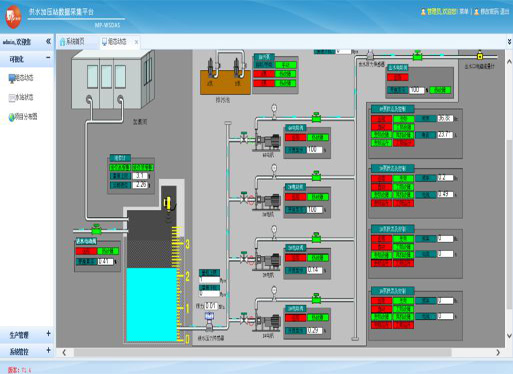Click the yellow ultrasonic level sensor in tank
Screen dimensions: 513x374
click(x=168, y=203)
